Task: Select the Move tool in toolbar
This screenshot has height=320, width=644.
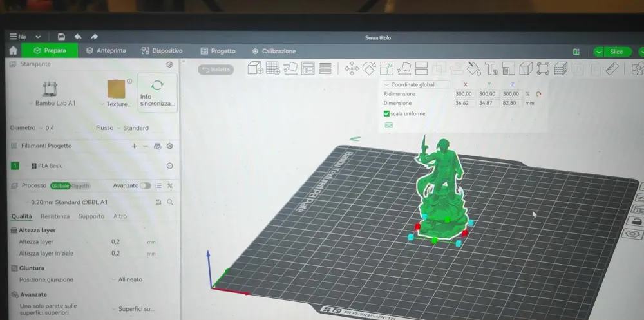Action: point(352,68)
